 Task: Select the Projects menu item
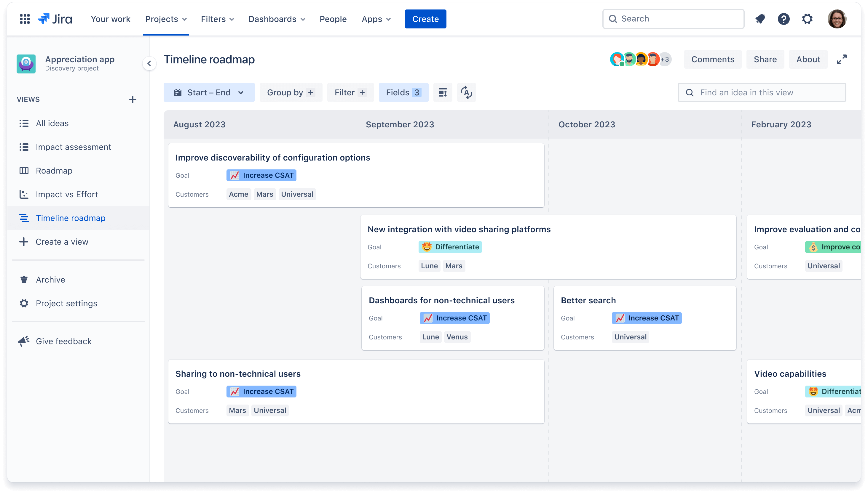(x=166, y=18)
